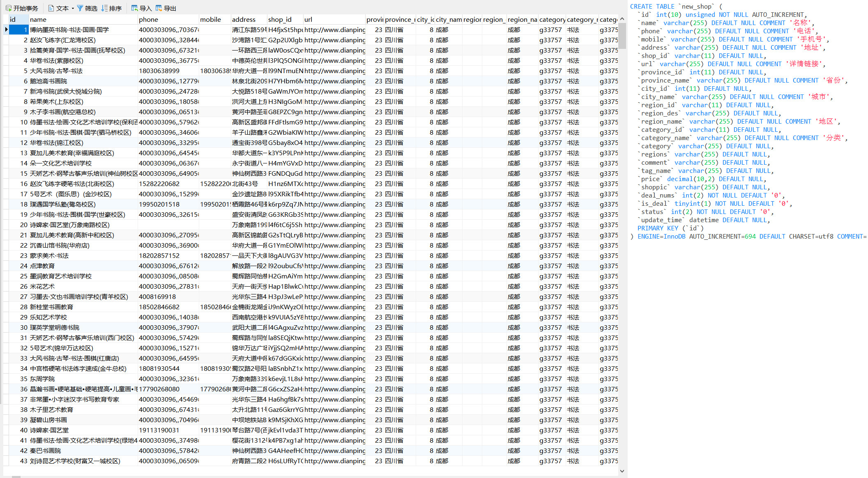This screenshot has width=868, height=478.
Task: Open the 文本 view dropdown
Action: (x=61, y=8)
